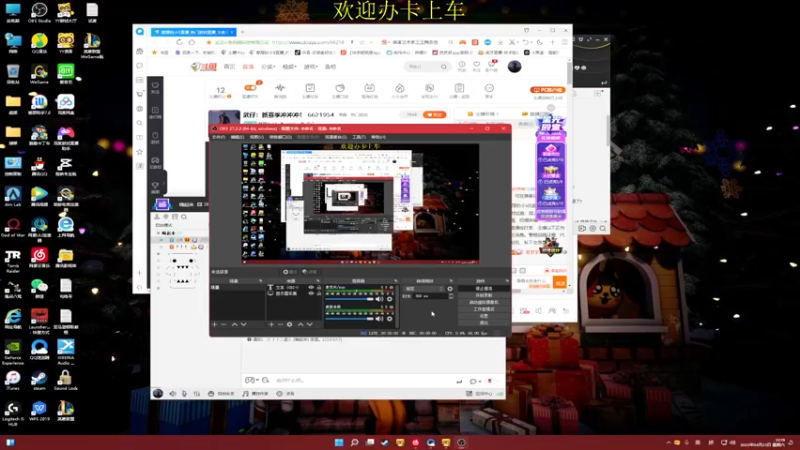The height and width of the screenshot is (450, 800).
Task: Toggle orange switch in Douyu streamer toolbar
Action: pyautogui.click(x=250, y=88)
